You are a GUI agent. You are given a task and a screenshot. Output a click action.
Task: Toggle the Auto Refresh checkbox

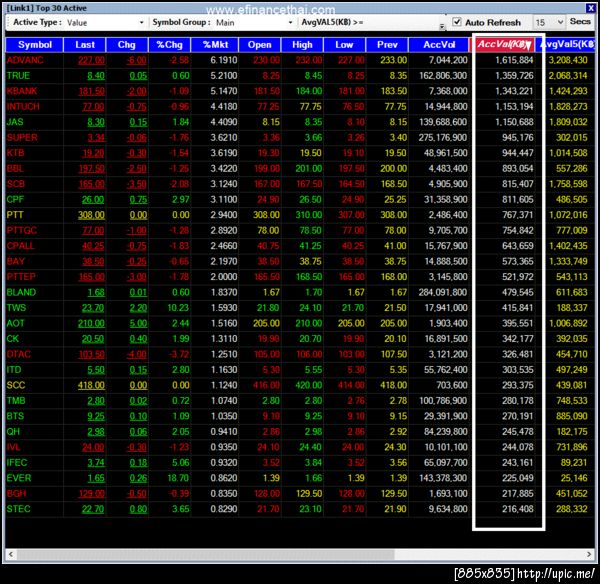point(457,22)
